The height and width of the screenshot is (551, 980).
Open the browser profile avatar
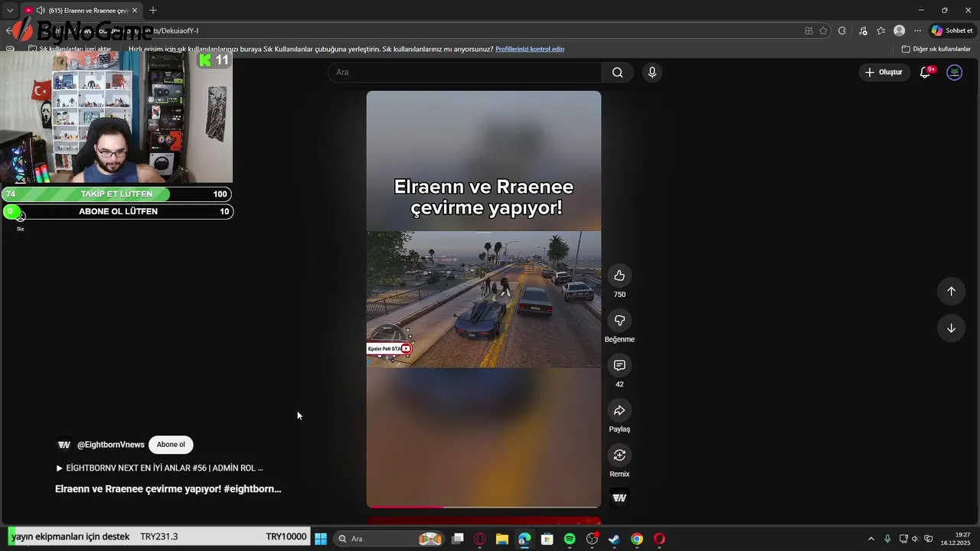899,31
